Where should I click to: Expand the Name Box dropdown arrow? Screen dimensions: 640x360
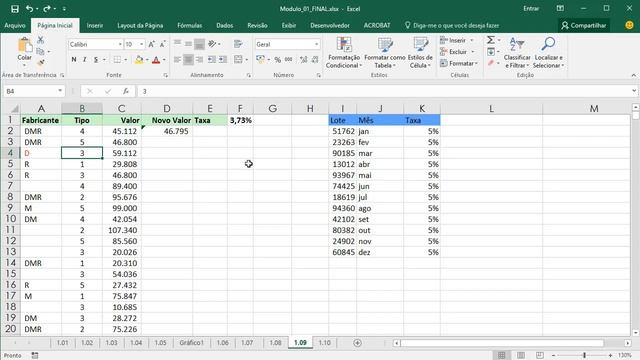60,91
